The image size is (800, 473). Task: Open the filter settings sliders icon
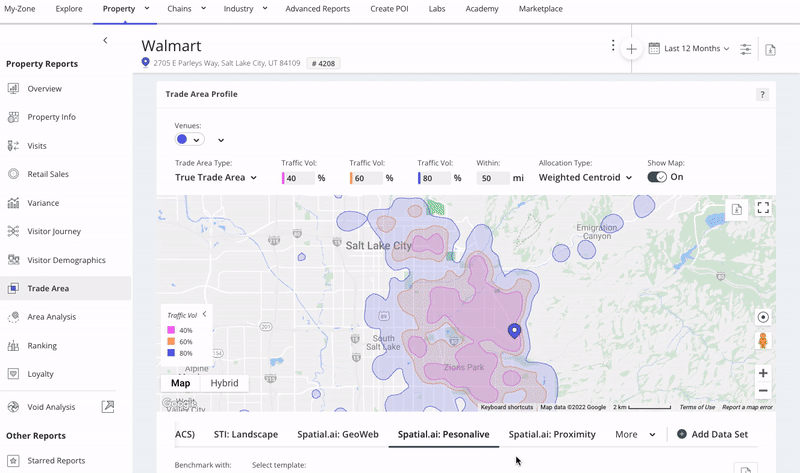point(745,49)
